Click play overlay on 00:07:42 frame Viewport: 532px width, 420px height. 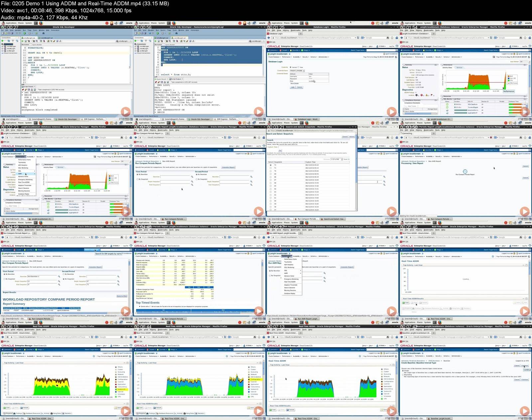click(524, 411)
